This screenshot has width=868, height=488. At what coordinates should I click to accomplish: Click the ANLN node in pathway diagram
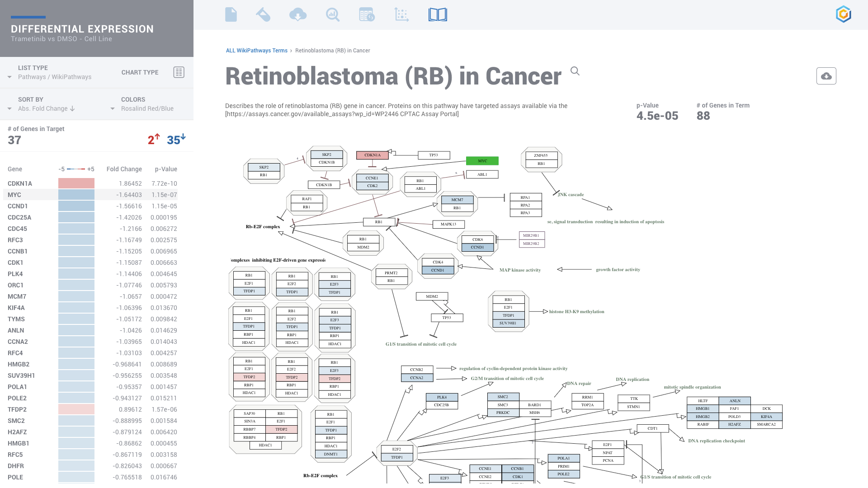[735, 401]
